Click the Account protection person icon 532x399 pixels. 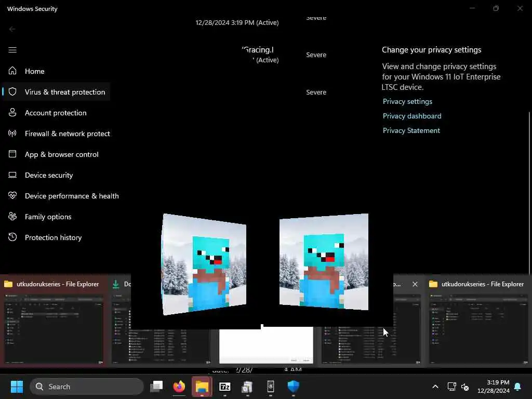pos(12,113)
